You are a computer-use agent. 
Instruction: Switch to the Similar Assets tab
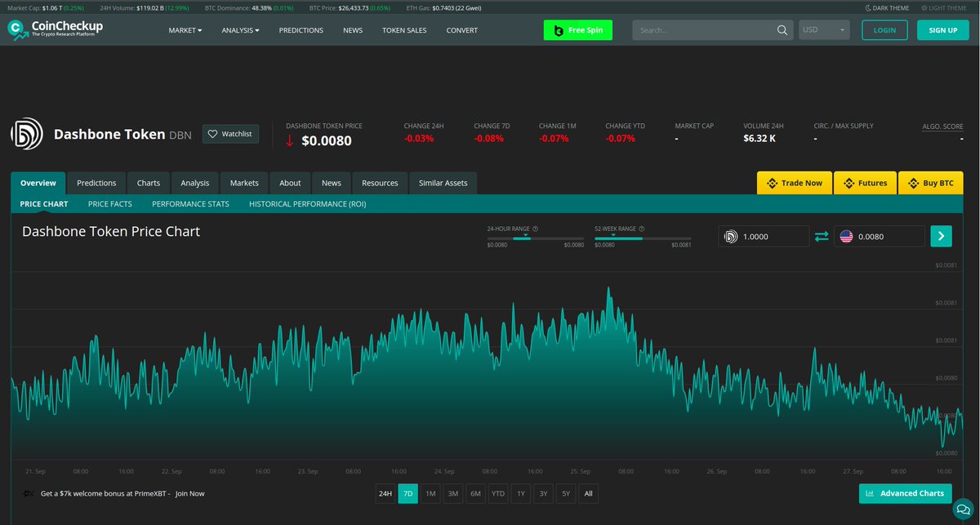443,183
